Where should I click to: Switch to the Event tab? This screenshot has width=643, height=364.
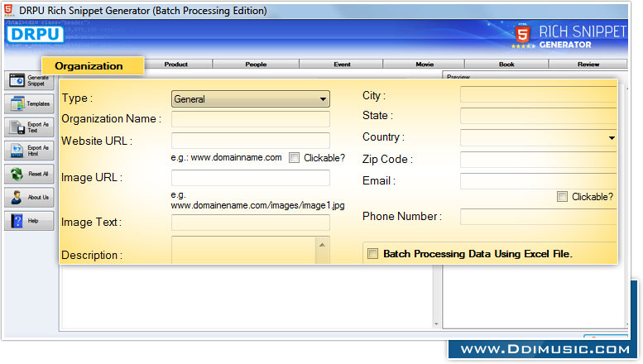(x=342, y=65)
